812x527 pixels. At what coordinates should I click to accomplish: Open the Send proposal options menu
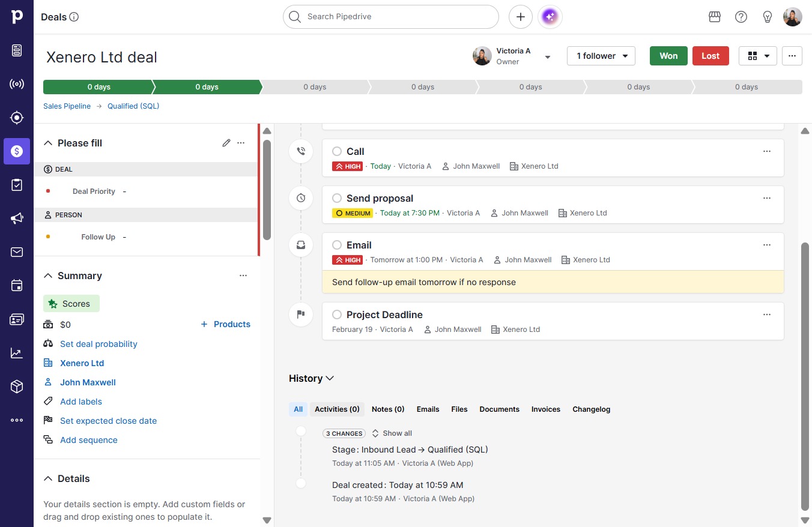click(767, 198)
